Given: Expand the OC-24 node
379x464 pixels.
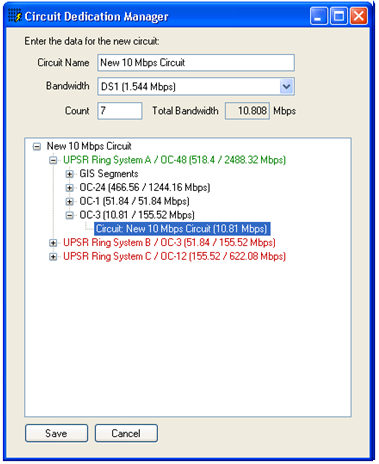Looking at the screenshot, I should (x=69, y=188).
